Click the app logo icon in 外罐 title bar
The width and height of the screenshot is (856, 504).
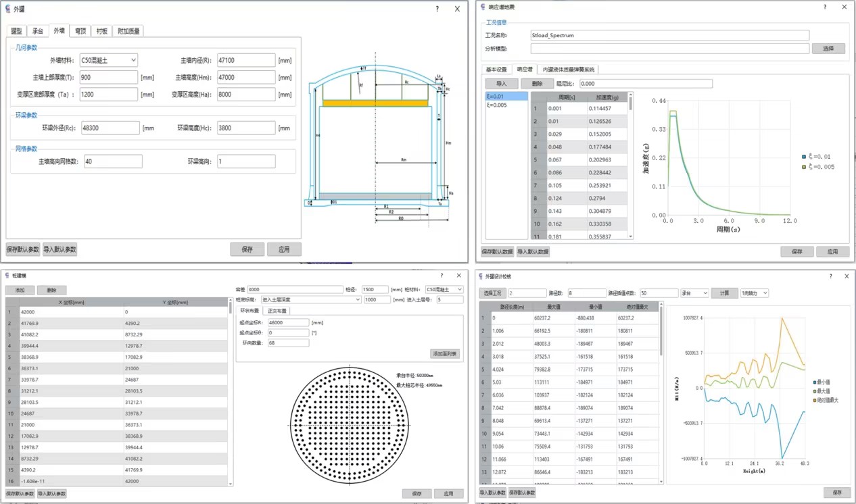tap(7, 9)
